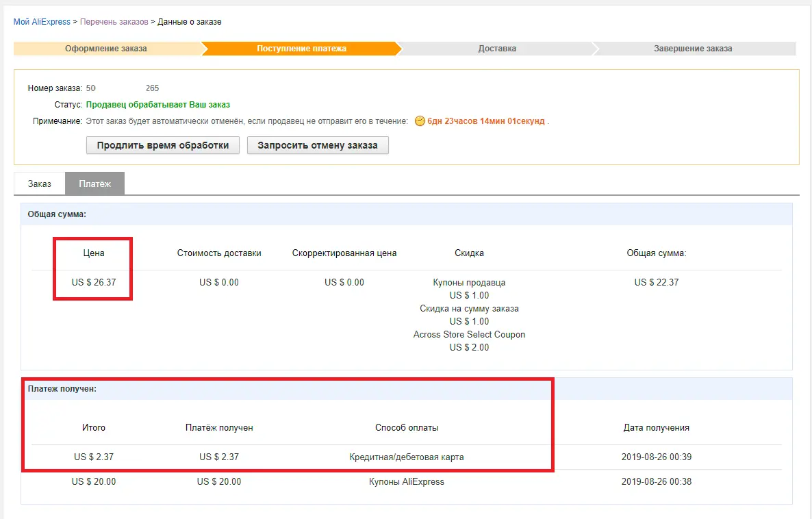812x519 pixels.
Task: Select the Оформление заказа progress step
Action: (106, 49)
